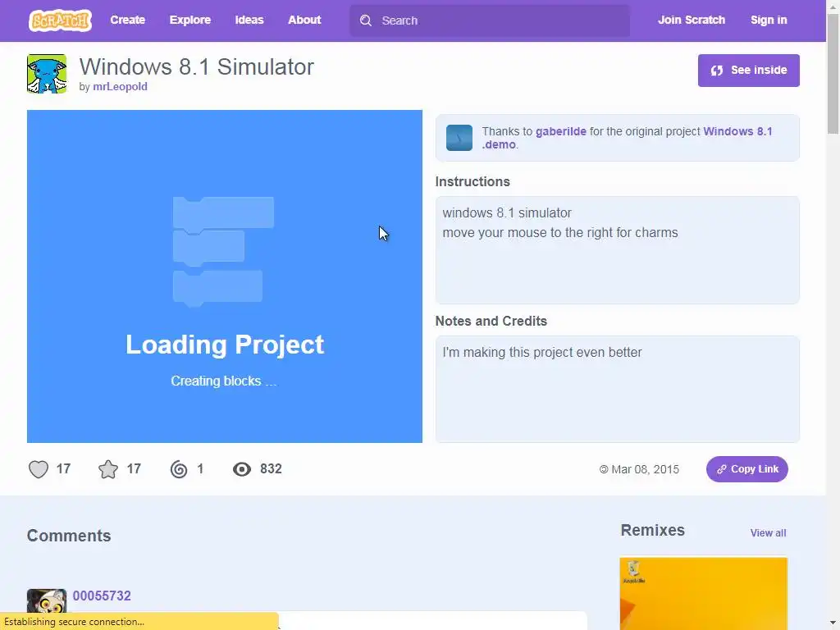Open the yellow remix project thumbnail
The image size is (840, 630).
point(703,593)
